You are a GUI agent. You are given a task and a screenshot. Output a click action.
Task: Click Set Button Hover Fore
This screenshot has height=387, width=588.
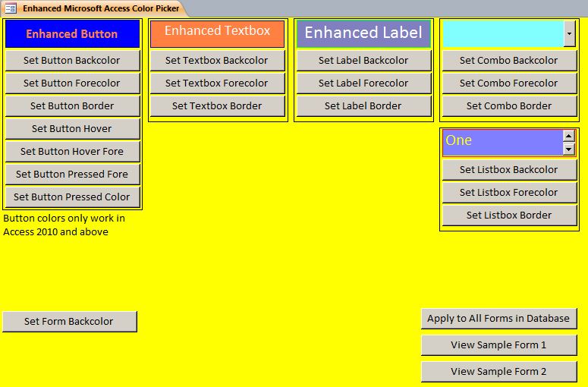click(72, 152)
